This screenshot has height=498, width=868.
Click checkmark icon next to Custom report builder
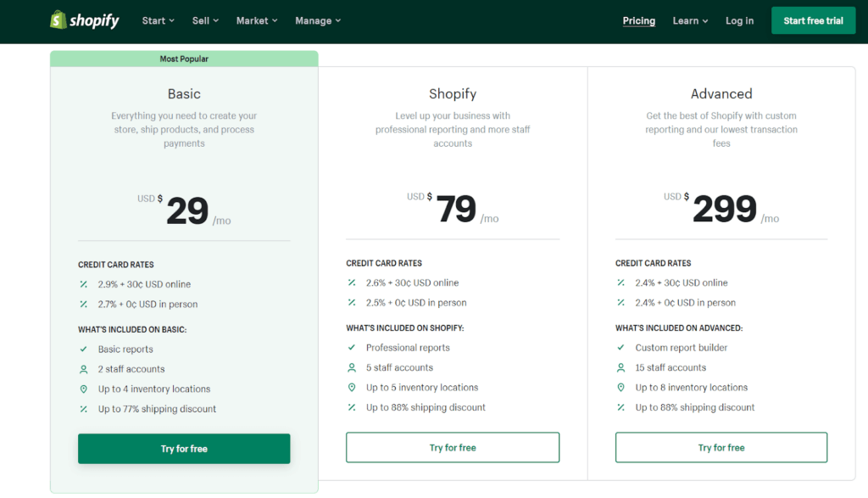point(620,347)
